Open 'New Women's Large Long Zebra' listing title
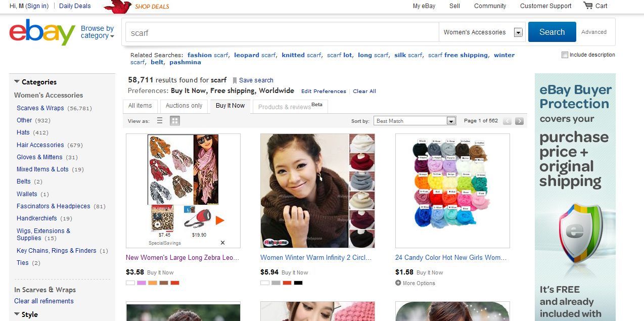 pos(182,258)
